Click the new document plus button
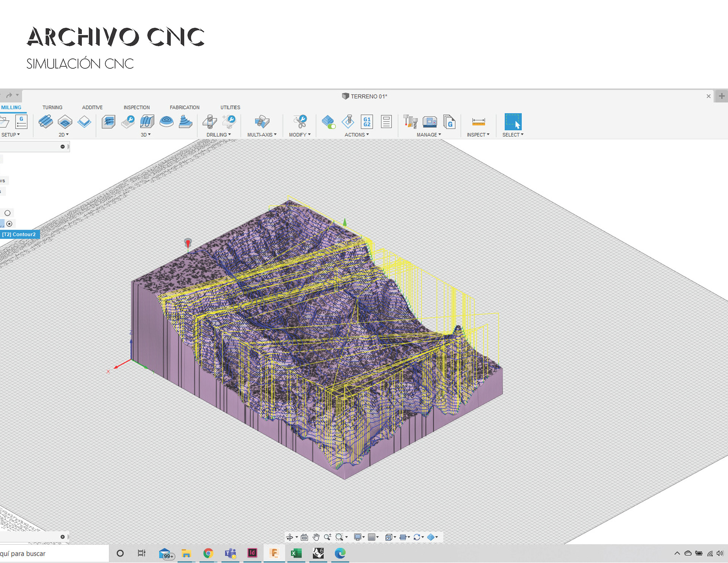 (x=722, y=96)
